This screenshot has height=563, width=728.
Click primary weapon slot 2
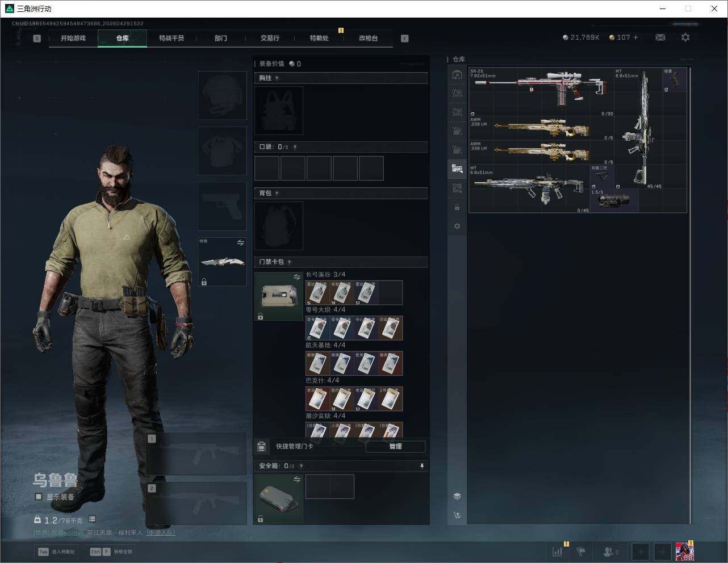(x=196, y=504)
